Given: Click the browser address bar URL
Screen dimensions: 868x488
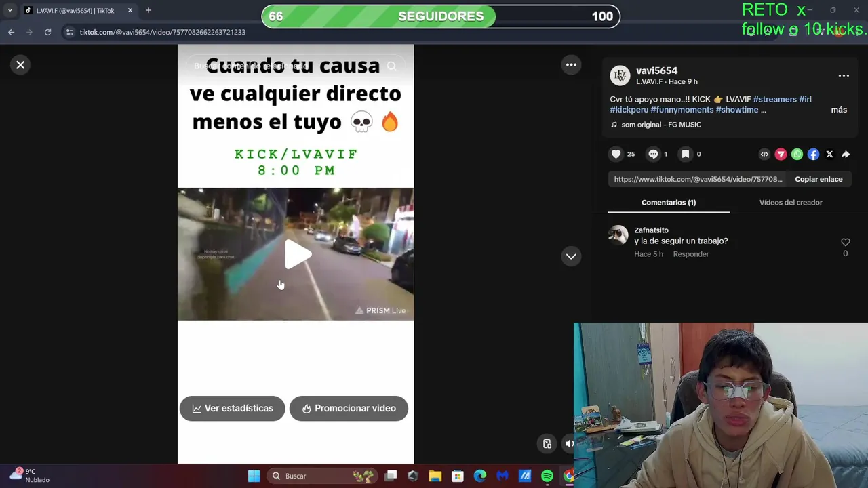Looking at the screenshot, I should [x=163, y=32].
